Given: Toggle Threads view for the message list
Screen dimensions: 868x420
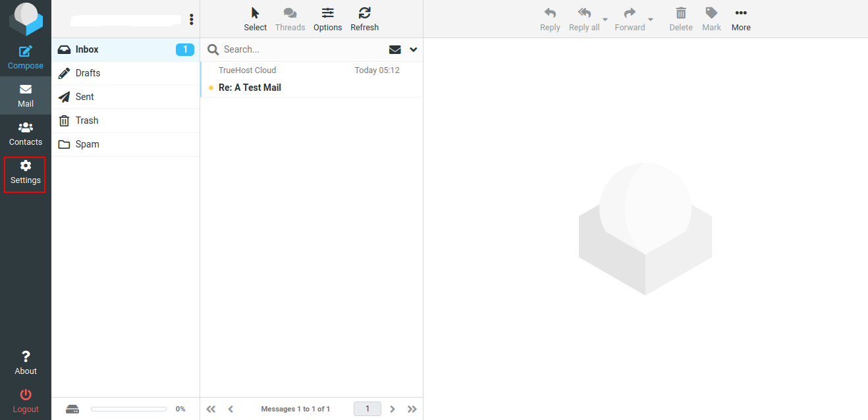Looking at the screenshot, I should pyautogui.click(x=290, y=18).
